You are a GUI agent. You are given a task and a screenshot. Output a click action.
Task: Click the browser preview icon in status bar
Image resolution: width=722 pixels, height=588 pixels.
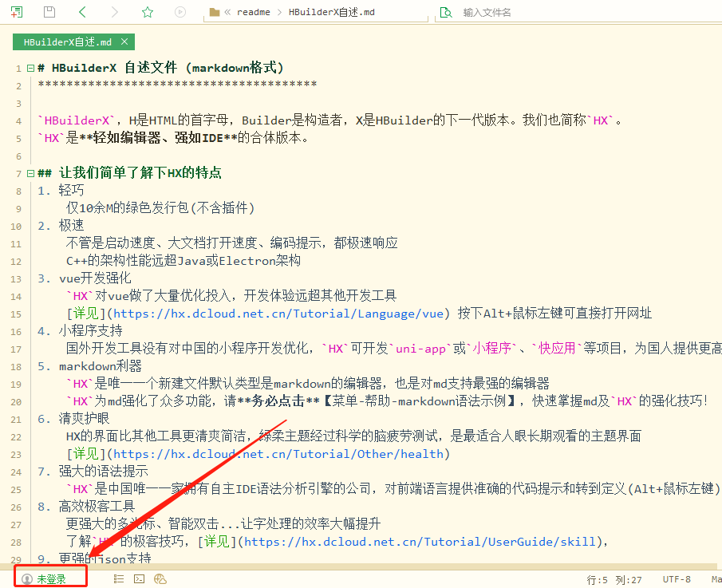coord(160,578)
